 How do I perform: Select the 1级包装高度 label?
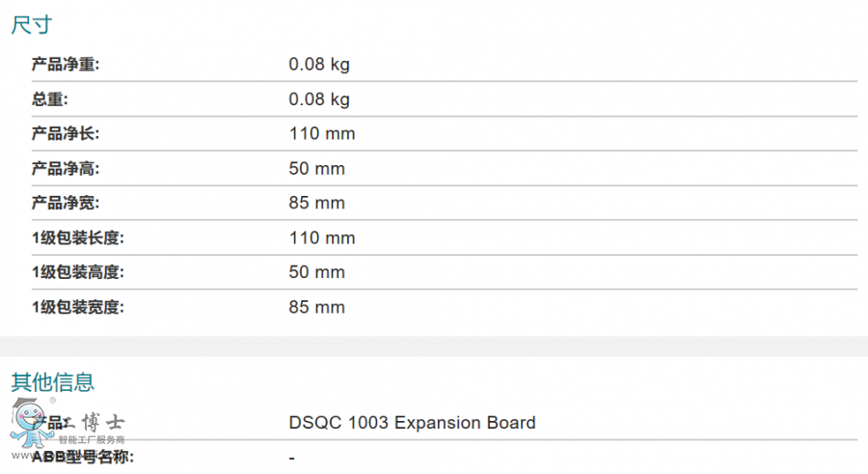pyautogui.click(x=78, y=273)
